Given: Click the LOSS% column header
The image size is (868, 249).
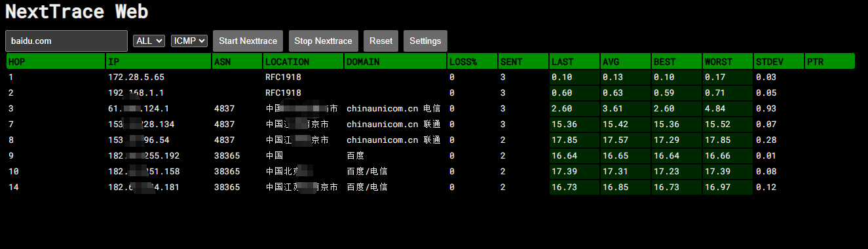Looking at the screenshot, I should tap(472, 62).
